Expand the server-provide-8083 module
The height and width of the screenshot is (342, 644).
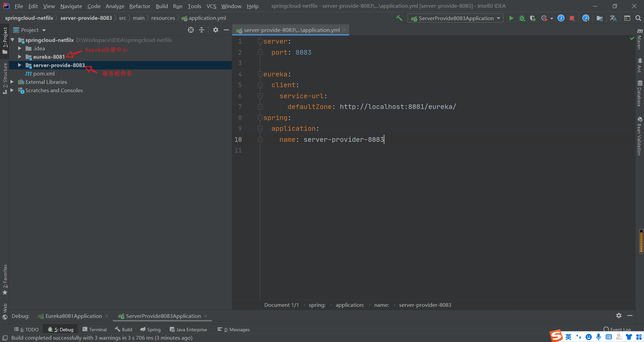coord(20,65)
